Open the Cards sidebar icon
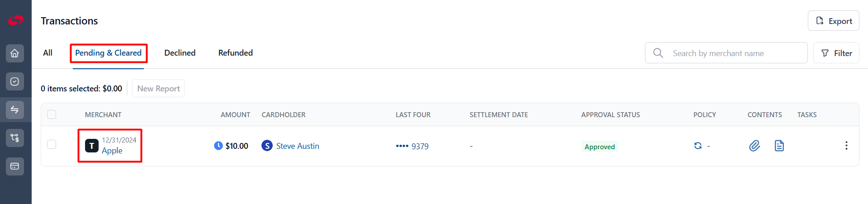The width and height of the screenshot is (868, 204). [x=14, y=166]
